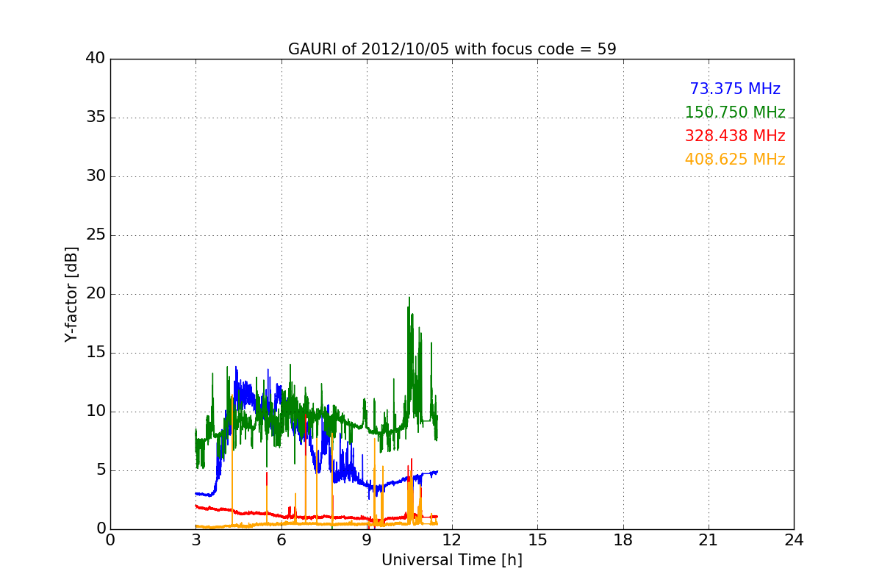Click the y-axis tick label '40'
Screen dimensions: 882x588
coord(95,59)
